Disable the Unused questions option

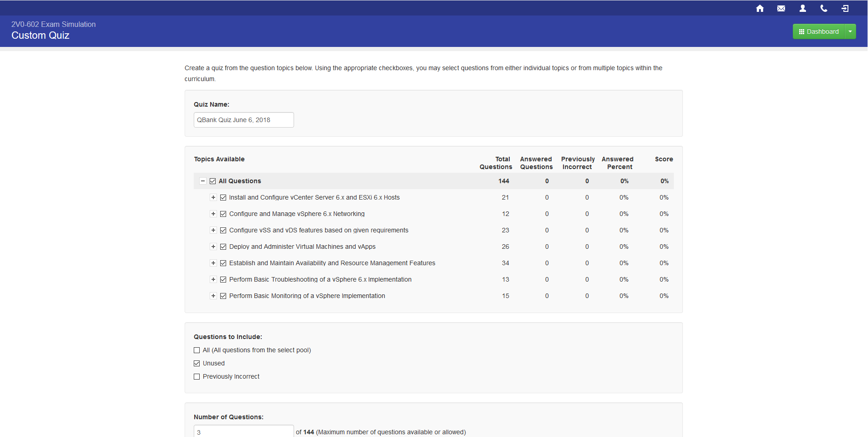point(196,363)
